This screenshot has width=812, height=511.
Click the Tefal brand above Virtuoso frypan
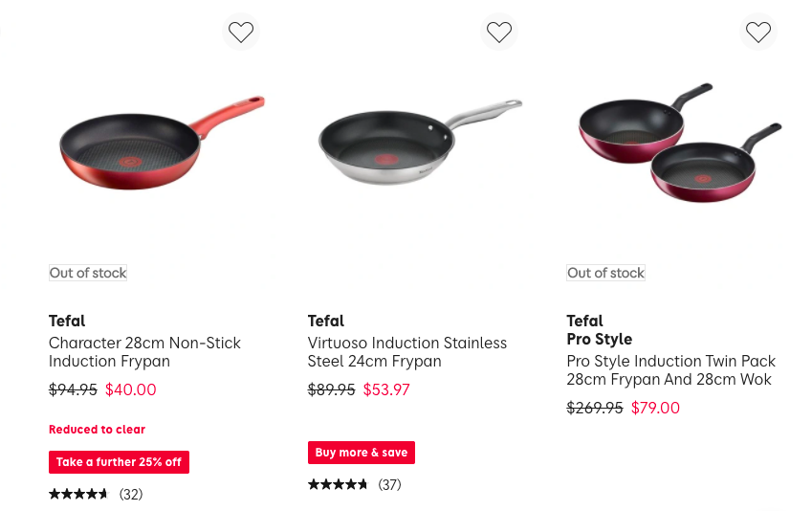pyautogui.click(x=326, y=321)
